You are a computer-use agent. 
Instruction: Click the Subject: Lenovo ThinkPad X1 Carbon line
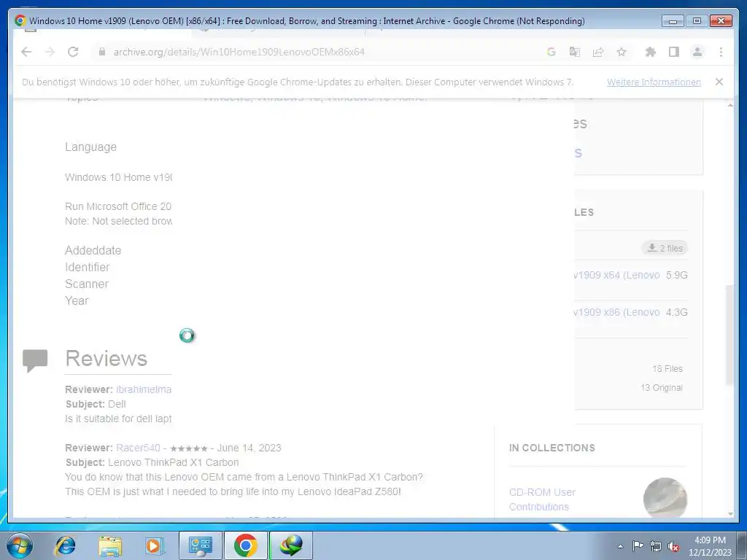(152, 462)
